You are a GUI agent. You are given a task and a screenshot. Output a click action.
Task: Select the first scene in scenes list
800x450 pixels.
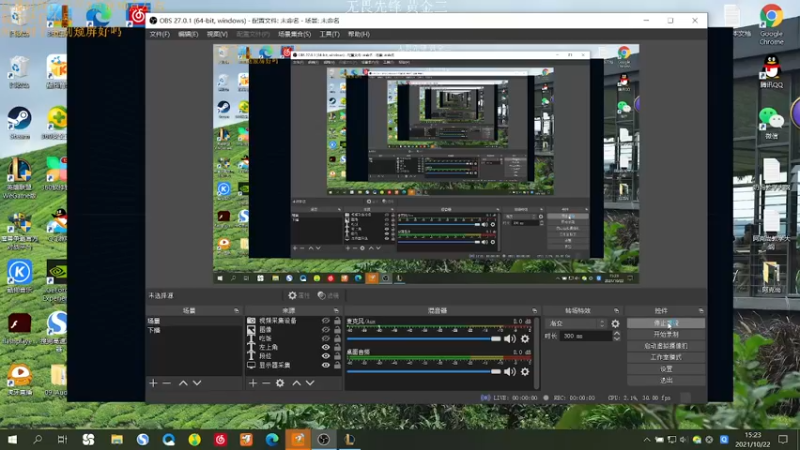[194, 321]
